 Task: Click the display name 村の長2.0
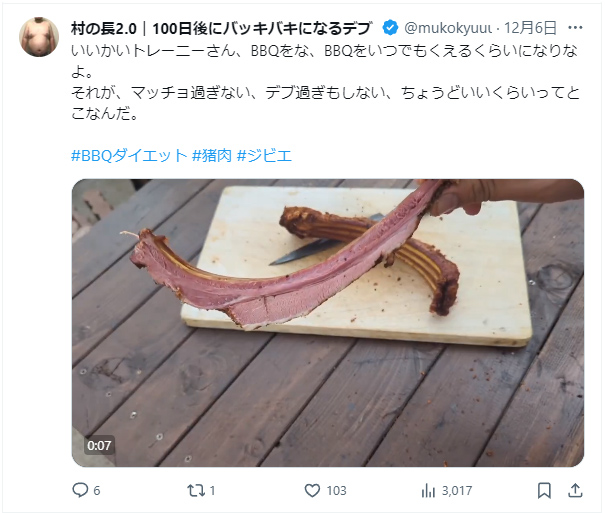104,28
